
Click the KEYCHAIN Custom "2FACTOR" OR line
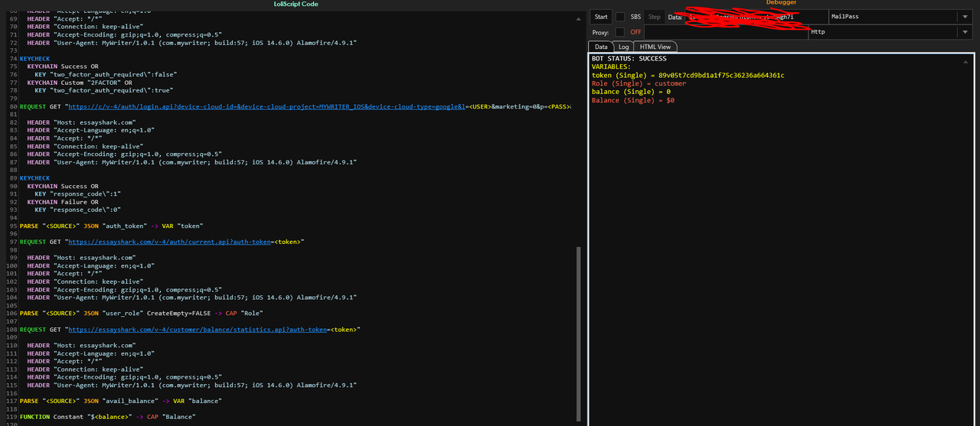pyautogui.click(x=80, y=83)
